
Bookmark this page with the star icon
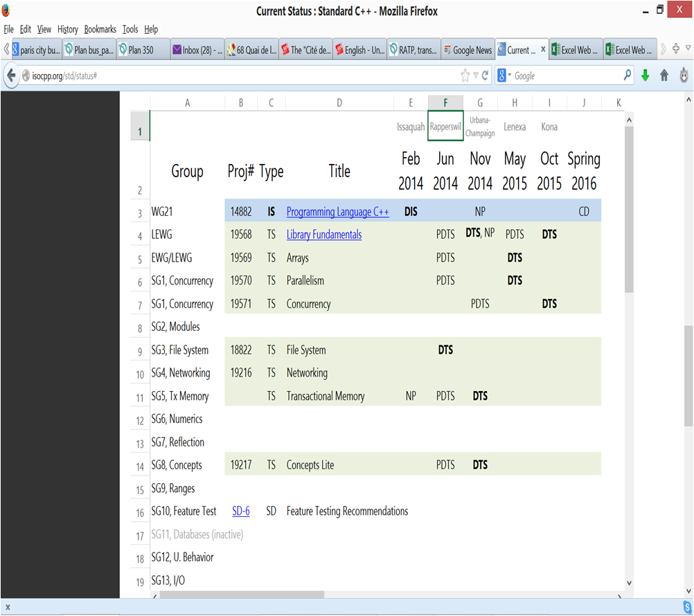[465, 75]
